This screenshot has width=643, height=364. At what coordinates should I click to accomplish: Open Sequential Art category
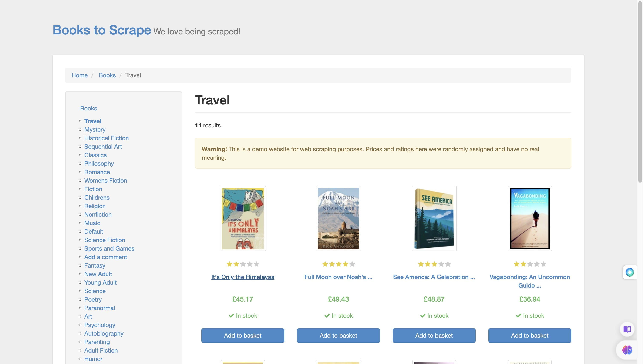coord(103,147)
